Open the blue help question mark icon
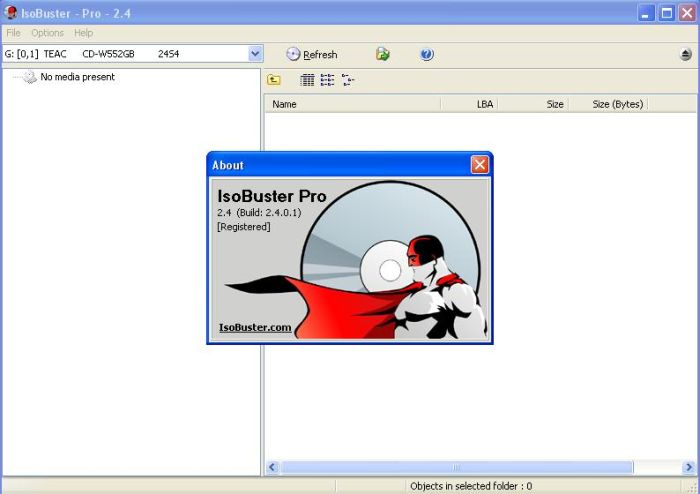 [427, 54]
